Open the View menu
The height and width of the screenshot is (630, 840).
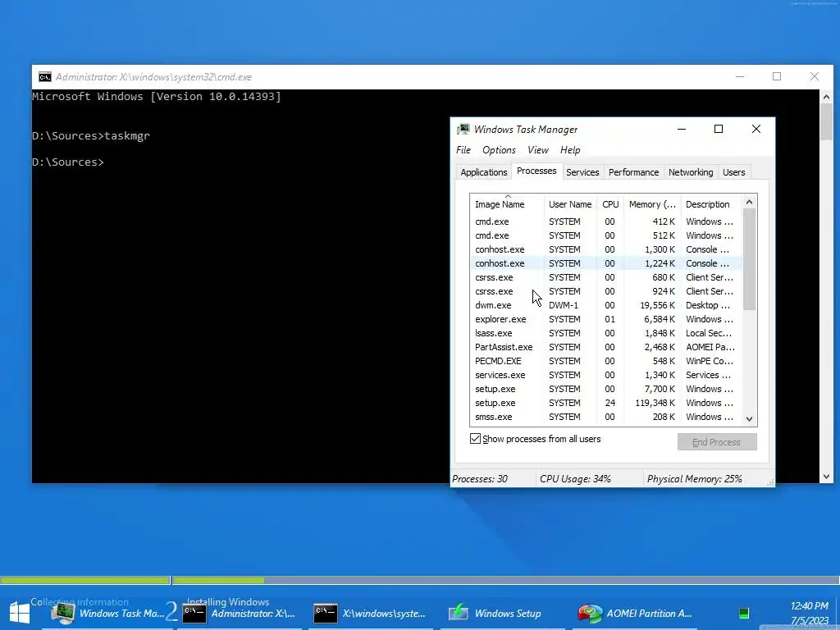coord(538,150)
